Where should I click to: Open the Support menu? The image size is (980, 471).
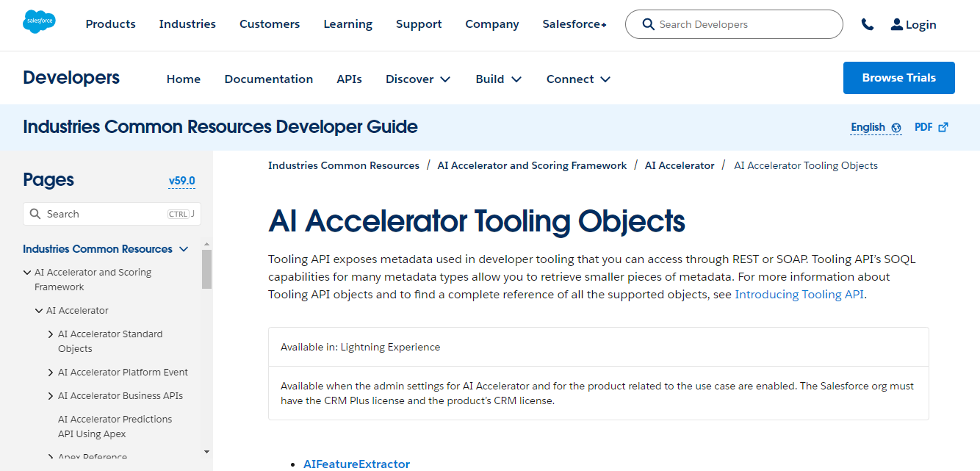point(419,24)
